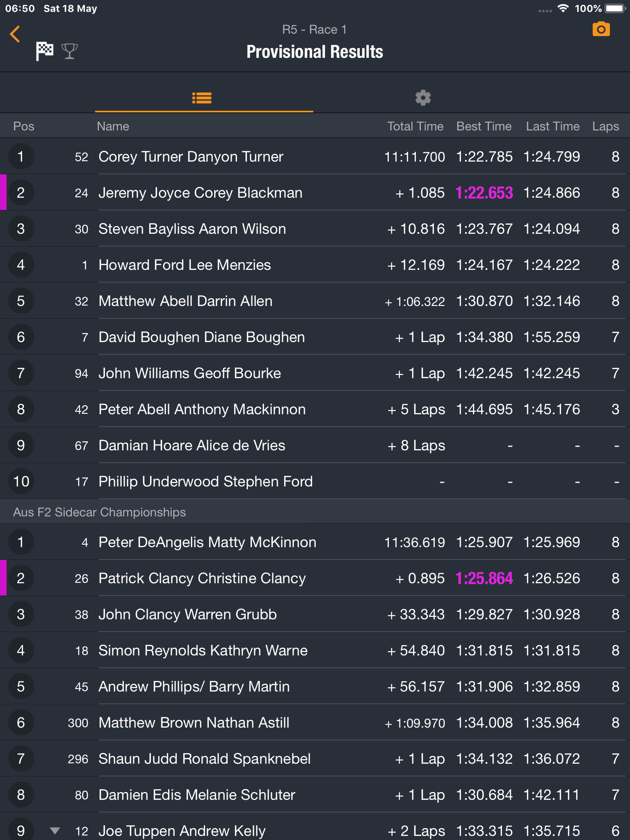Open the settings gear tab
Viewport: 630px width, 840px height.
[423, 98]
